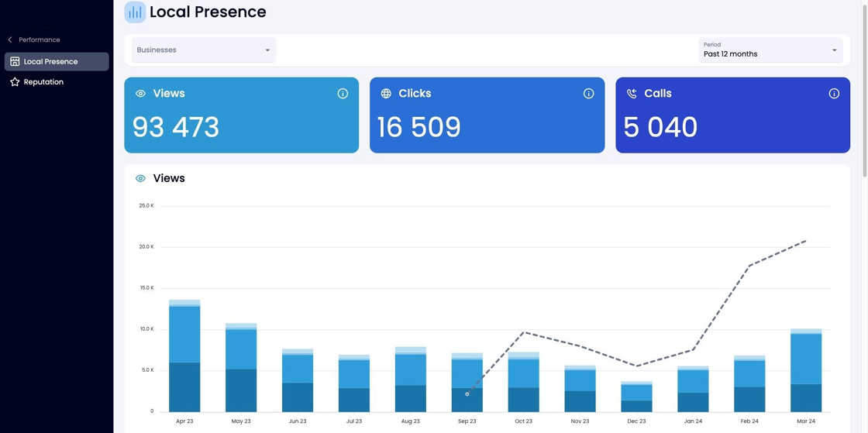Click the storefront icon for Local Presence
The image size is (868, 433).
pos(15,61)
